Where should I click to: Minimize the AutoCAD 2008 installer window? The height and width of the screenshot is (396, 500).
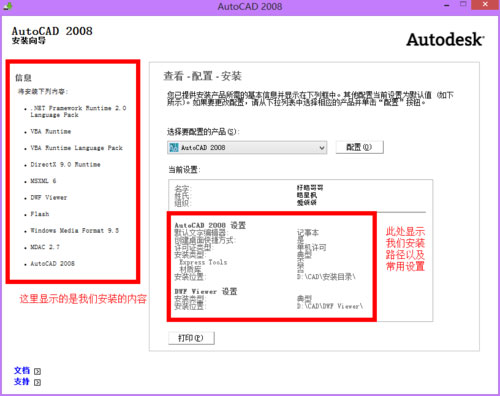click(447, 5)
